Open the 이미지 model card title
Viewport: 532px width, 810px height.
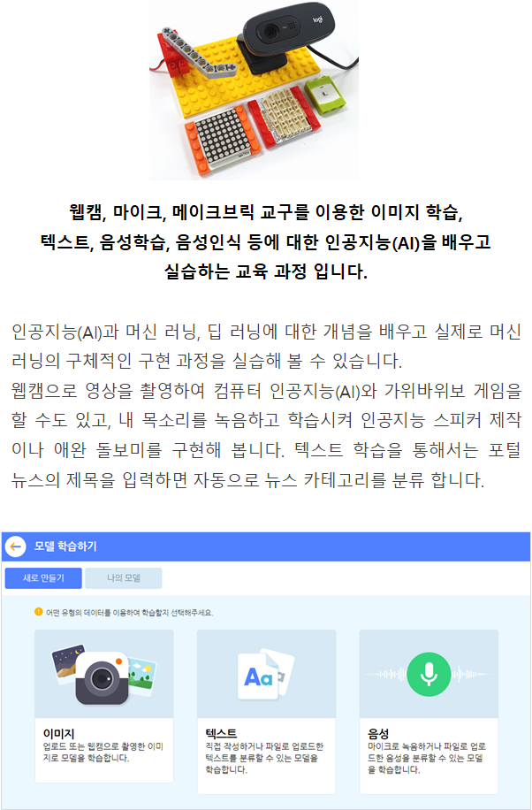pos(58,733)
